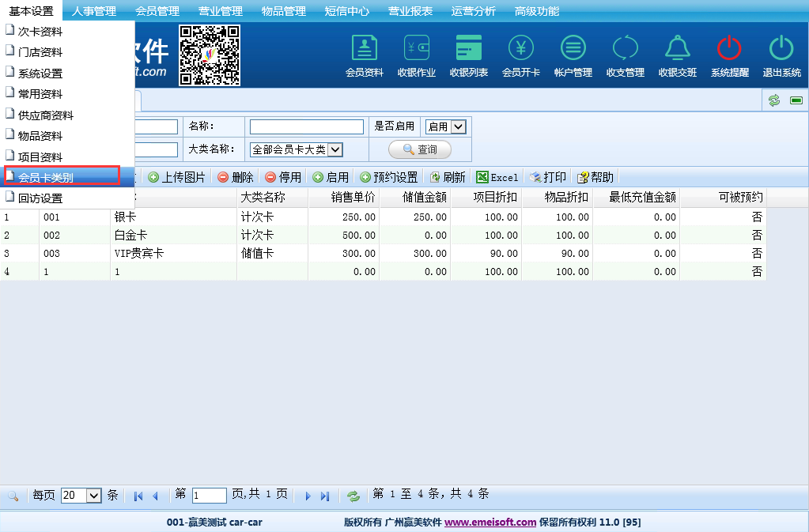Visit the www.emeisoft.com link
This screenshot has width=809, height=532.
click(x=490, y=523)
